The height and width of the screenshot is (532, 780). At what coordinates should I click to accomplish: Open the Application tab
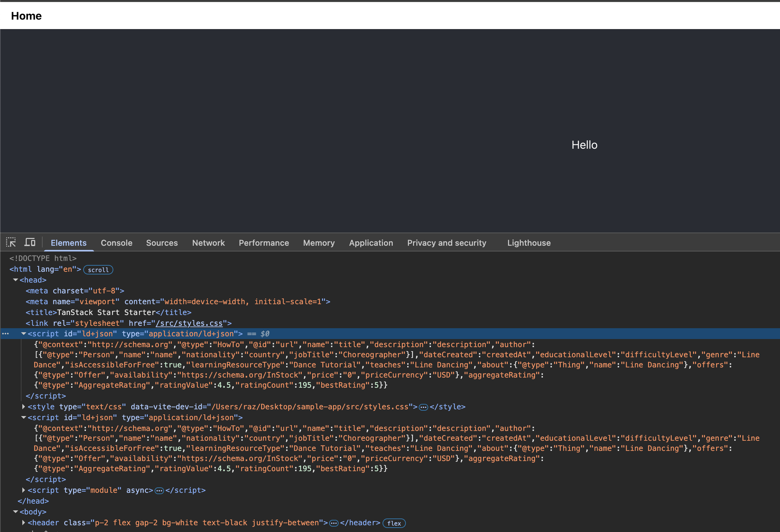pyautogui.click(x=371, y=243)
